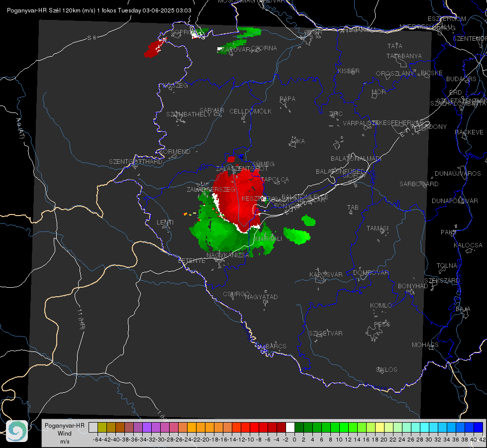Viewport: 487px width, 448px height.
Task: Click the ZALAEGERSZEG city label
Action: click(x=210, y=189)
